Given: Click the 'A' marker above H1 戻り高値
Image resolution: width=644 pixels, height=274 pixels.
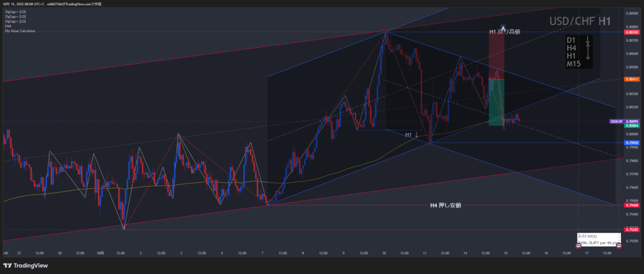Looking at the screenshot, I should (x=503, y=27).
